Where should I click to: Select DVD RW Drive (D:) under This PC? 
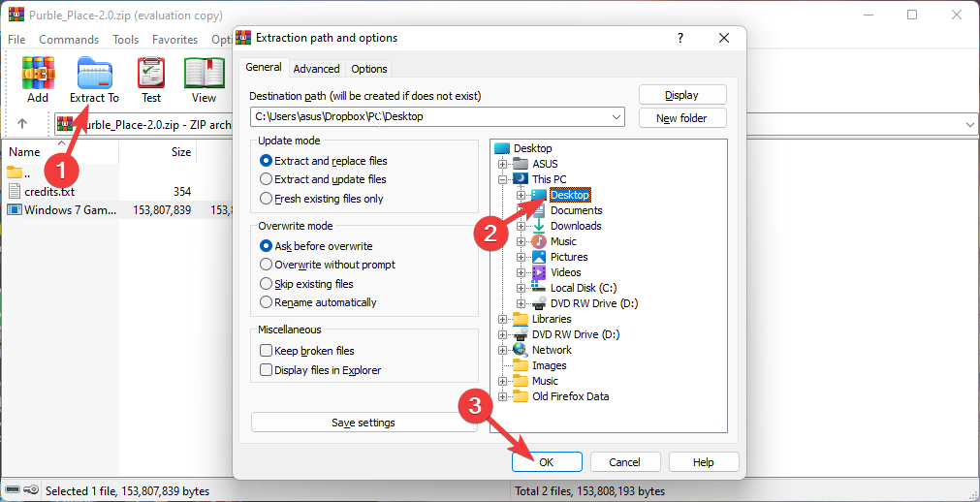pos(594,303)
